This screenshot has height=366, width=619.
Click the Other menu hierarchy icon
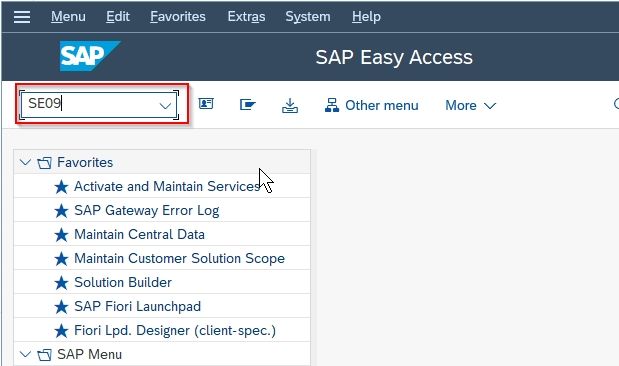tap(332, 105)
